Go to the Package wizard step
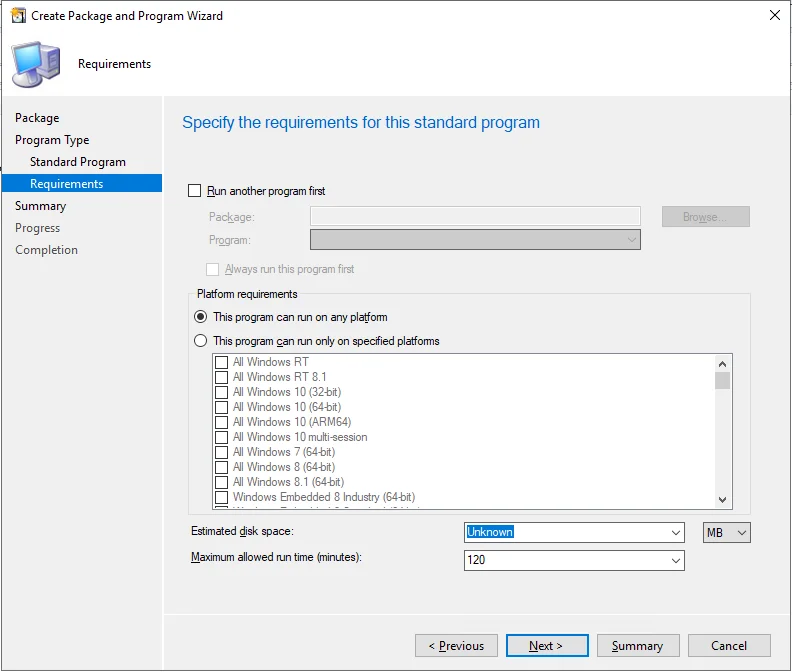Screen dimensions: 792x672 (37, 118)
